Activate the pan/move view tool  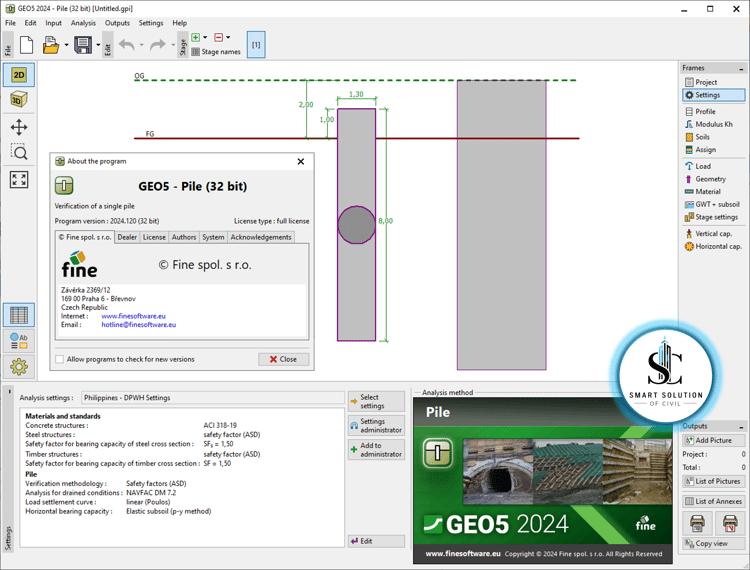pyautogui.click(x=19, y=127)
